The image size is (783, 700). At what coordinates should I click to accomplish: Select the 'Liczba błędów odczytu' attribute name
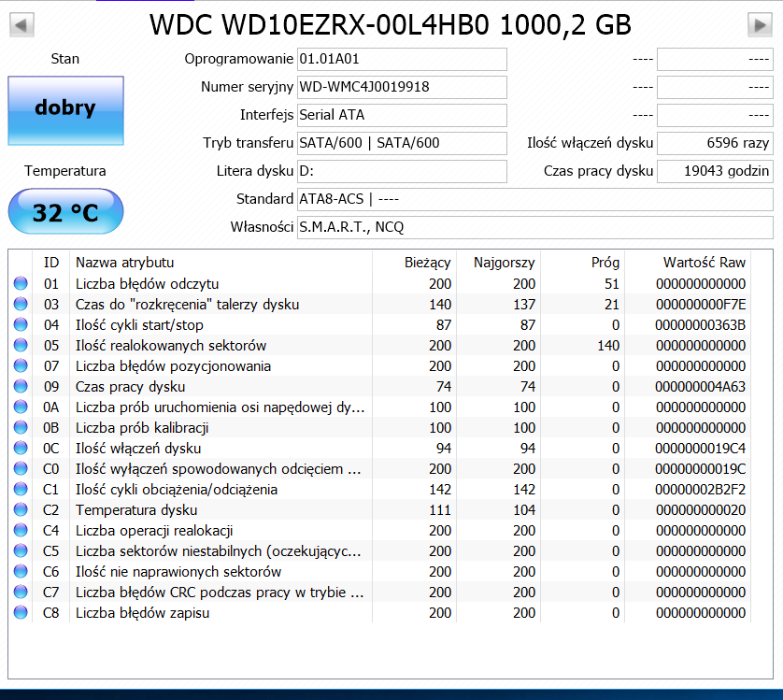[148, 284]
